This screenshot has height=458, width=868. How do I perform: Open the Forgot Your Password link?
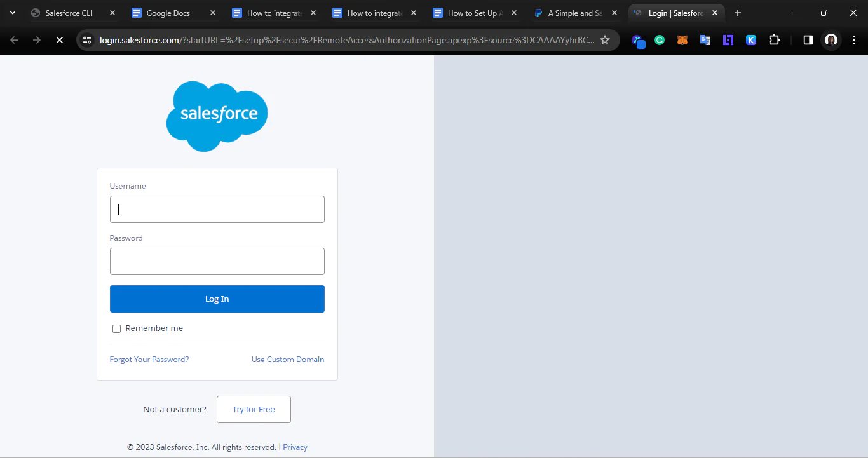pyautogui.click(x=149, y=360)
